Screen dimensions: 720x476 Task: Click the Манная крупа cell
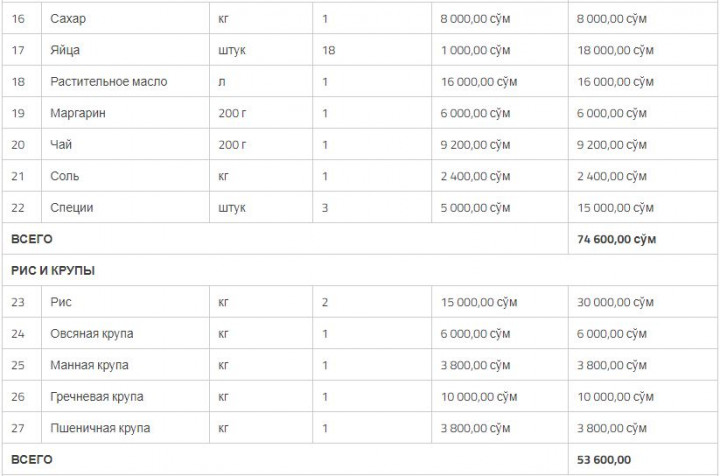coord(89,365)
